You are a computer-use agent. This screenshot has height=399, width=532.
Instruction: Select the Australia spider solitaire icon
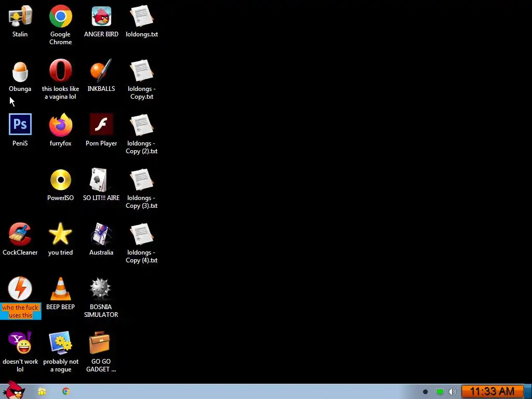pyautogui.click(x=101, y=234)
